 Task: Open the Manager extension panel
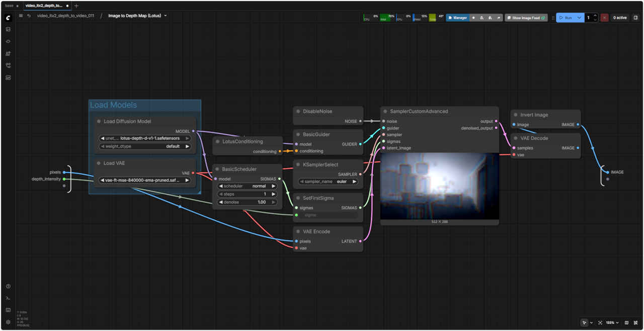457,18
